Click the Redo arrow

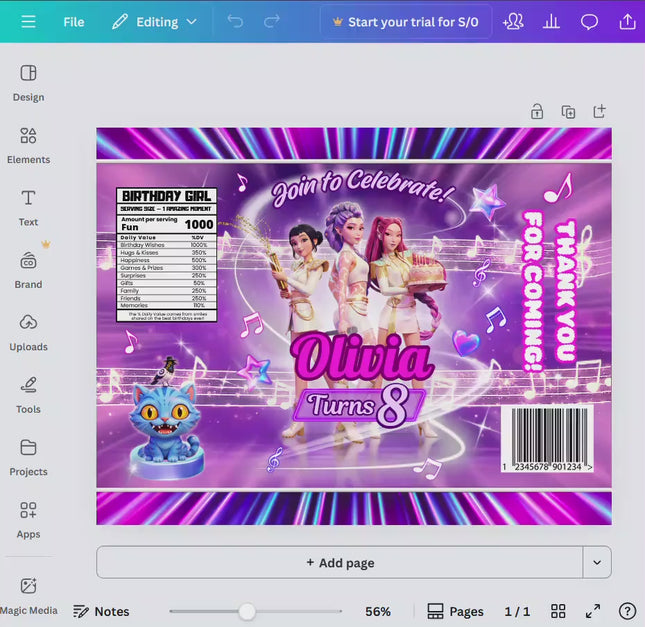tap(271, 21)
